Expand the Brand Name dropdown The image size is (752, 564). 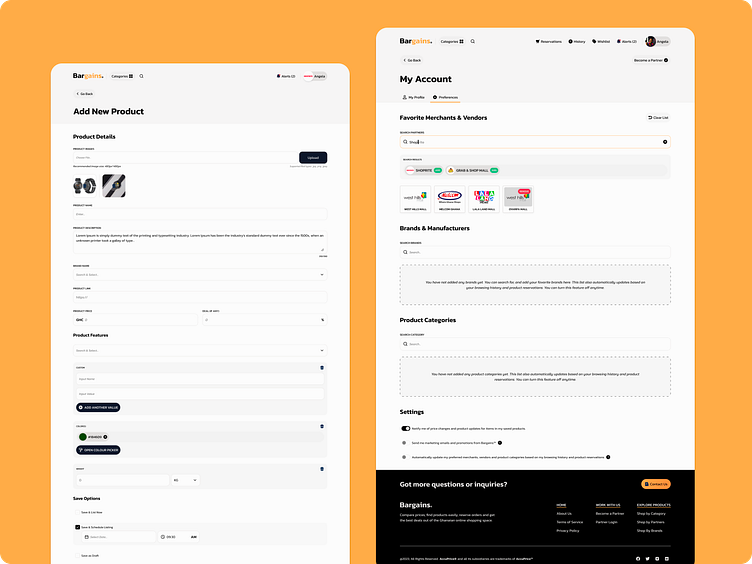tap(200, 275)
